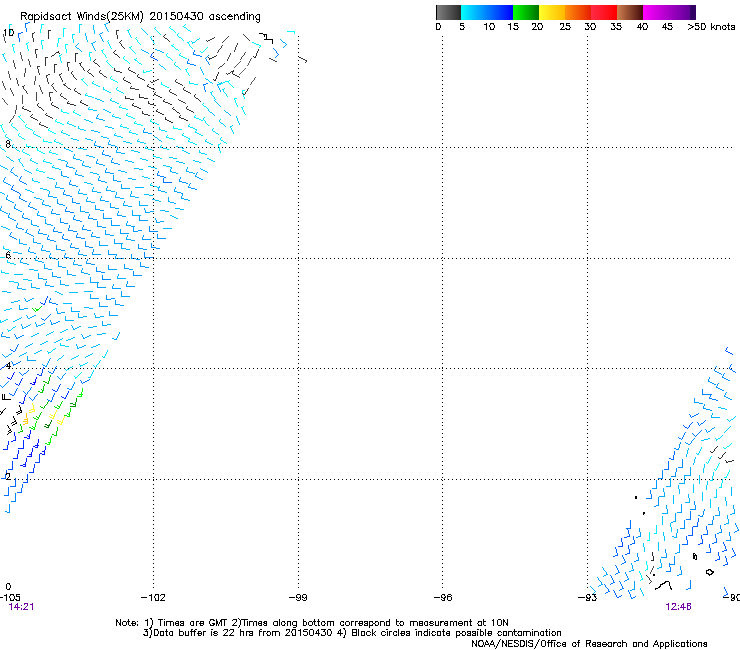Click the brown 35-40 knots color bar segment

click(630, 12)
